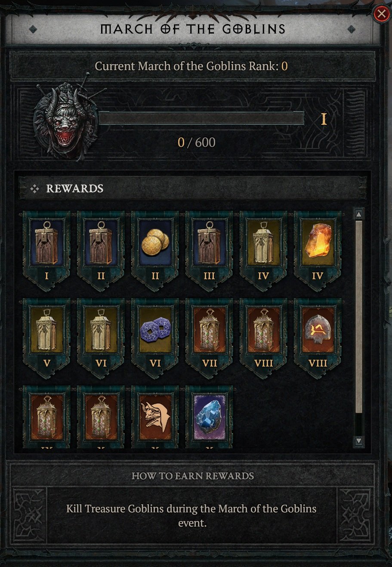Click the rewards list scroll up arrow
The height and width of the screenshot is (567, 392).
[358, 214]
